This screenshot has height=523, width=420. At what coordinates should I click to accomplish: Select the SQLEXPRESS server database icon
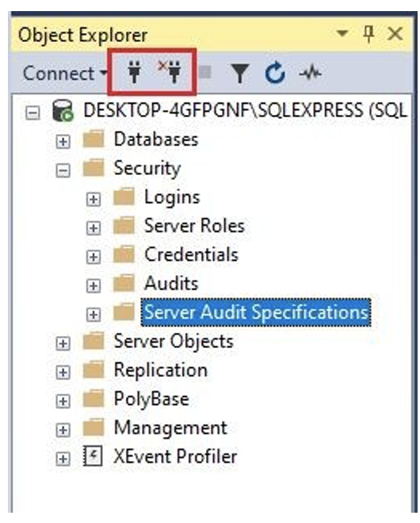tap(63, 111)
